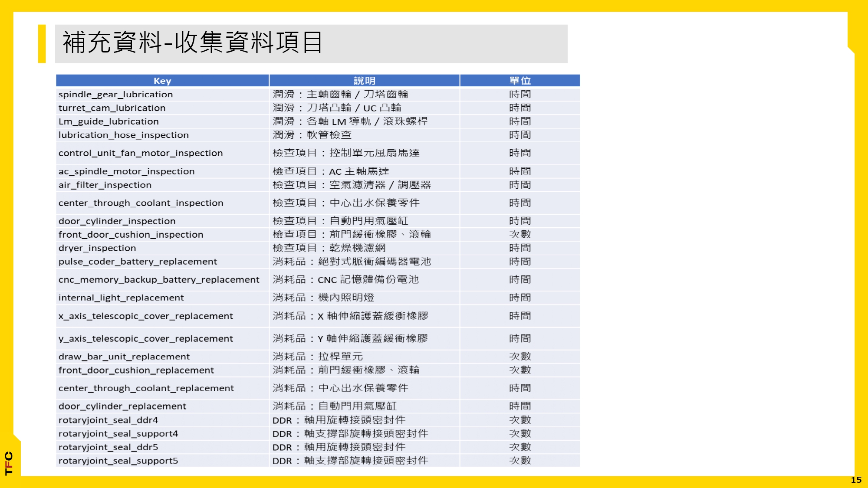The height and width of the screenshot is (488, 868).
Task: Click the control_unit_fan_motor_inspection cell
Action: [x=162, y=153]
